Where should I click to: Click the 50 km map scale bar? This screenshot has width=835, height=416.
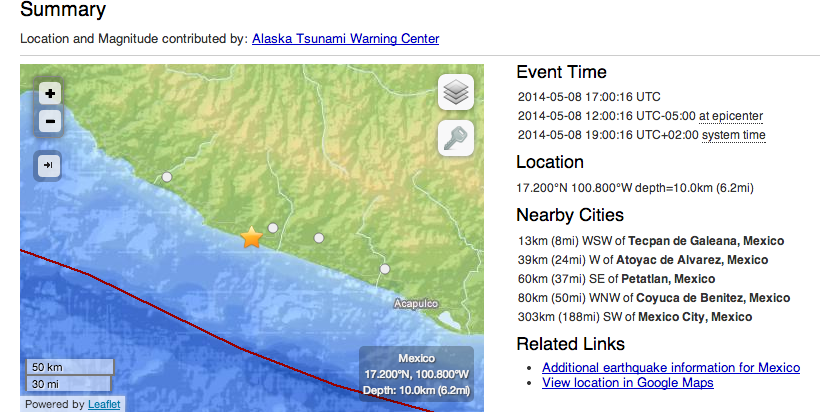pyautogui.click(x=68, y=367)
